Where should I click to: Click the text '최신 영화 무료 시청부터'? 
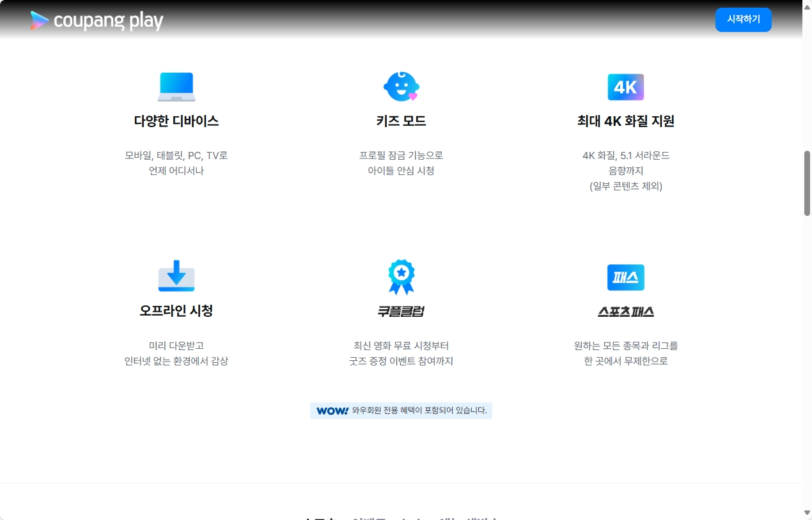point(401,346)
